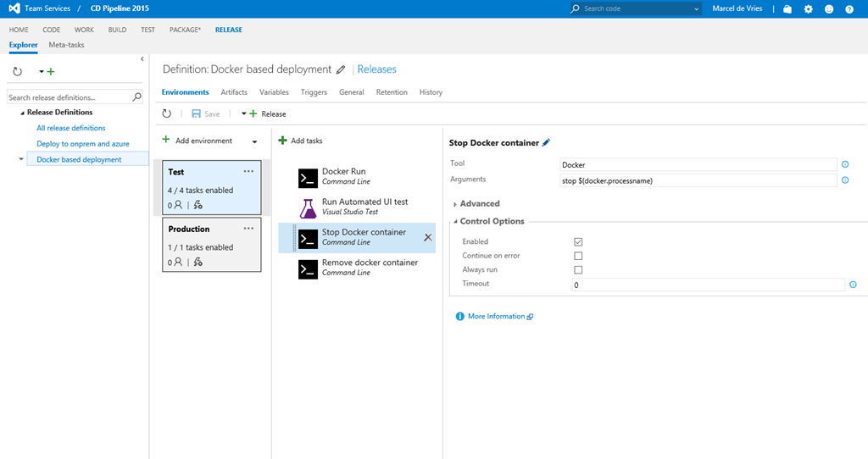Tick the Always run checkbox
The image size is (868, 459).
(x=578, y=270)
